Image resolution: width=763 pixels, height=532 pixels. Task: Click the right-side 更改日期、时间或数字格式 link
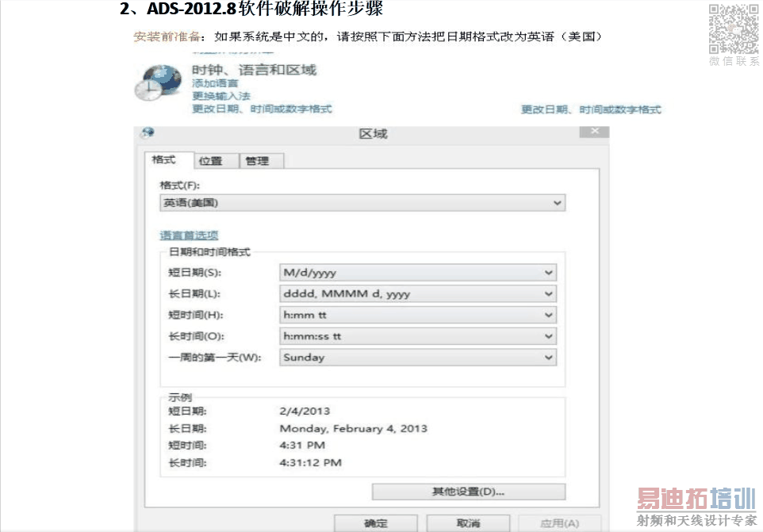(591, 109)
